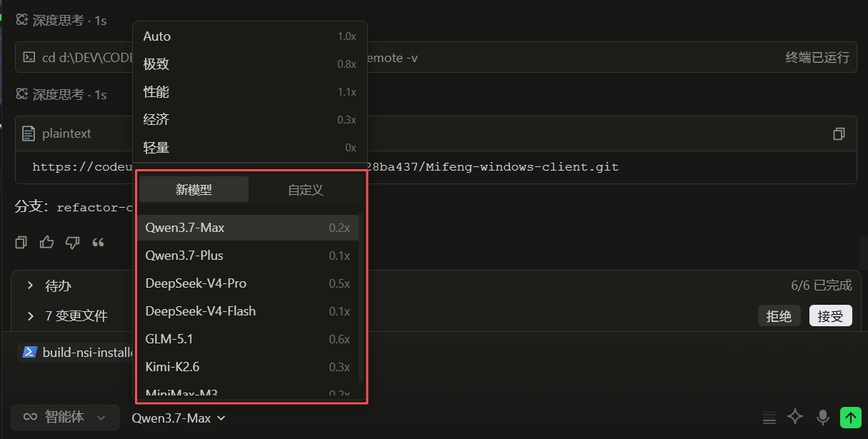
Task: Click the sparkle enhance prompt icon
Action: pyautogui.click(x=795, y=417)
